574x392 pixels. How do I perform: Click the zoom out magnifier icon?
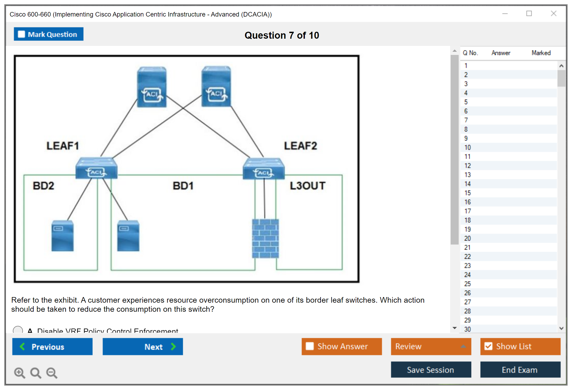52,373
